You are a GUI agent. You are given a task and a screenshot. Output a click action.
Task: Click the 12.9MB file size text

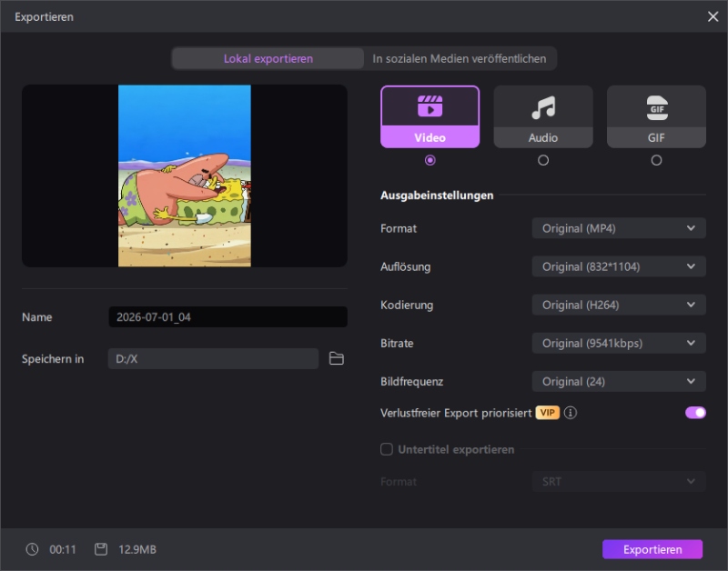pyautogui.click(x=137, y=550)
